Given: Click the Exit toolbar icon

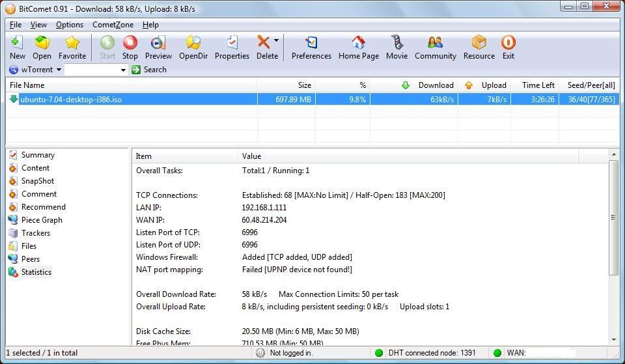Looking at the screenshot, I should pyautogui.click(x=508, y=43).
